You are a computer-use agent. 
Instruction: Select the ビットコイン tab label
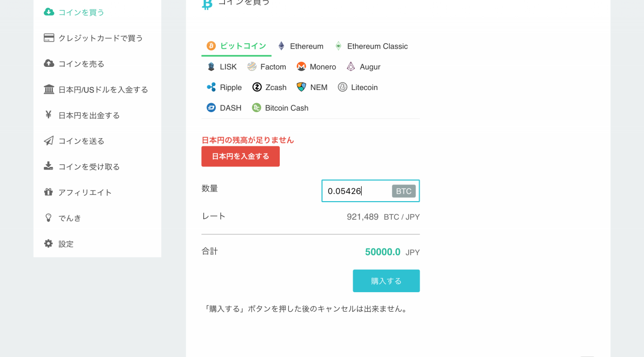[244, 46]
